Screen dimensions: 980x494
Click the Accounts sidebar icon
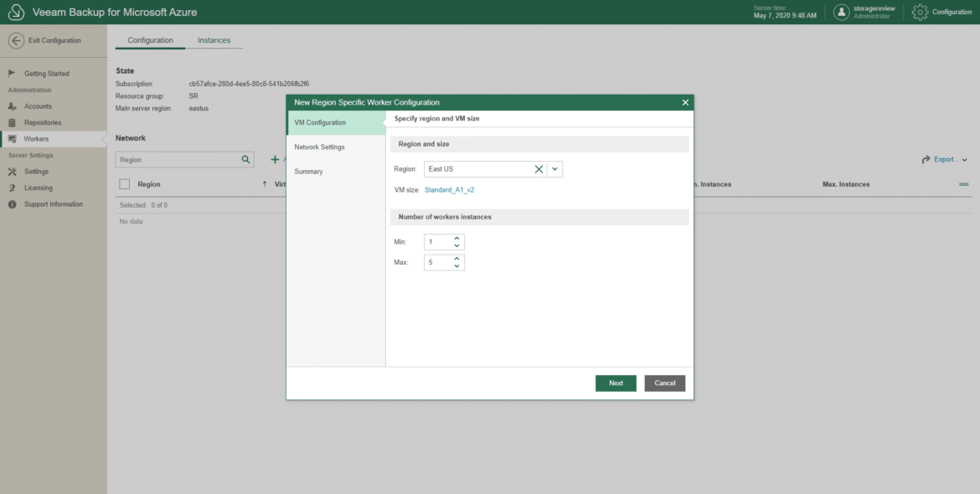click(12, 107)
